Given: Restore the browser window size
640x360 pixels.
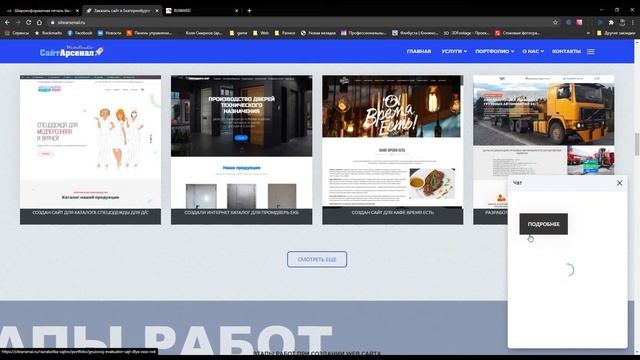Looking at the screenshot, I should (x=617, y=10).
